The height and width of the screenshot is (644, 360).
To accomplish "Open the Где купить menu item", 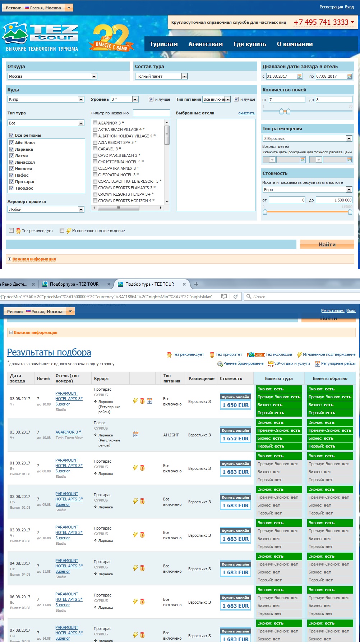I will pyautogui.click(x=250, y=44).
